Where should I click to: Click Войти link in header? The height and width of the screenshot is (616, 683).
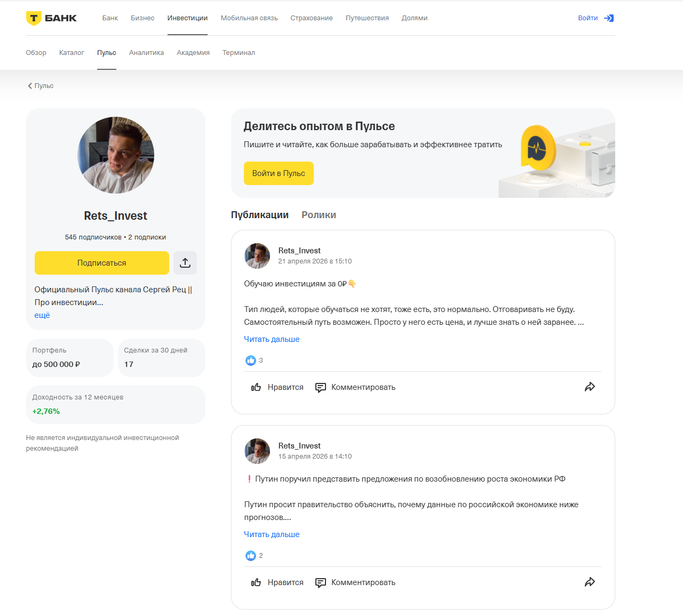pyautogui.click(x=588, y=18)
